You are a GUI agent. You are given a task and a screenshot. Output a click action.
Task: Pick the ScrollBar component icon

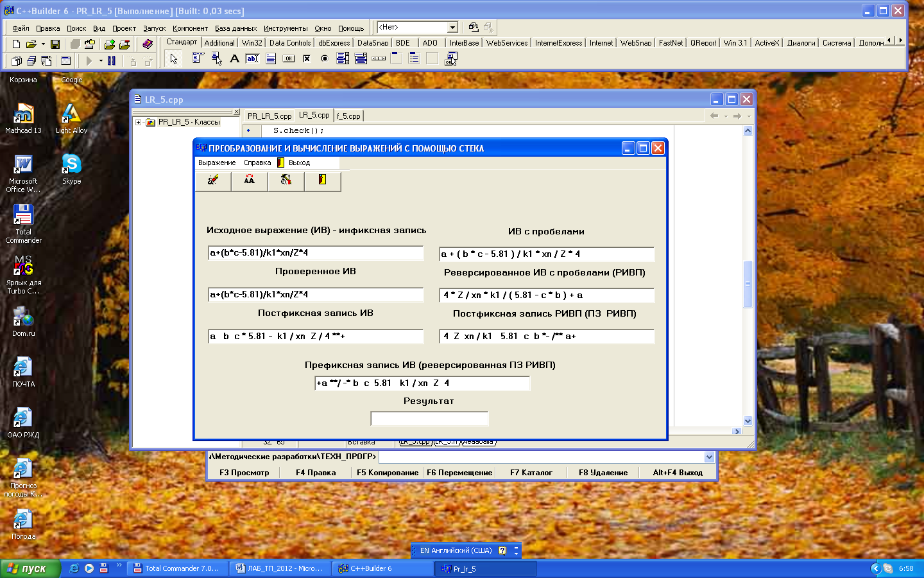coord(379,58)
